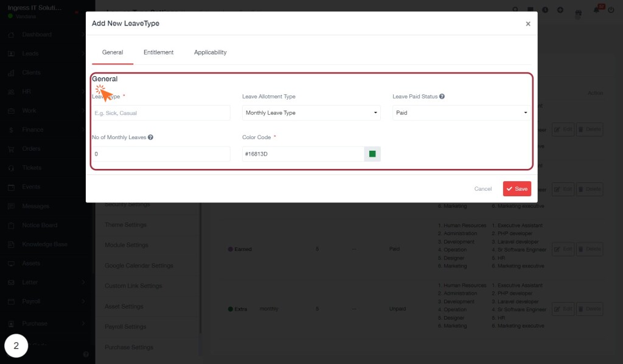Click 'Unpaid' status in the Extra row
623x364 pixels.
[x=397, y=309]
